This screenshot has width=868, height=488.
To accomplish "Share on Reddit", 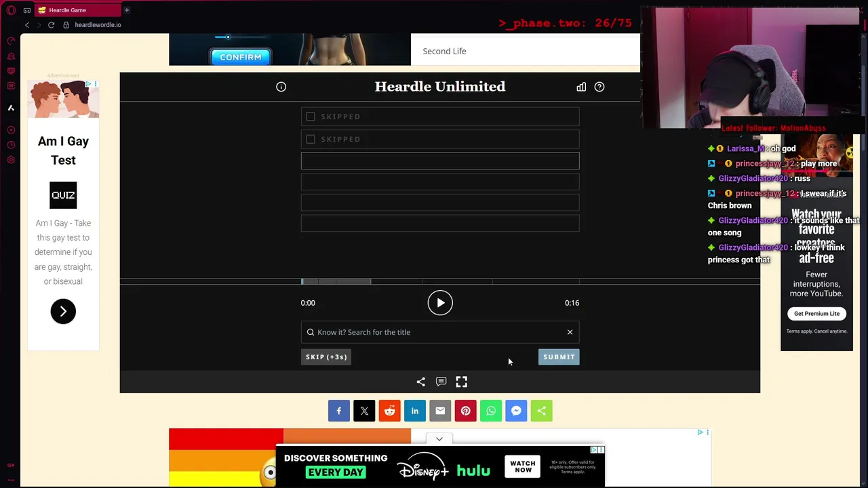I will (389, 411).
